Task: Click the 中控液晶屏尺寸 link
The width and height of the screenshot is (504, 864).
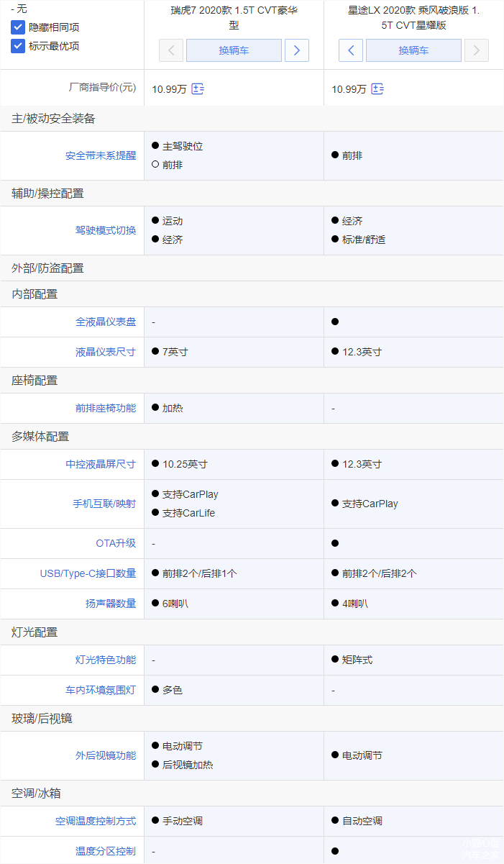Action: (101, 464)
